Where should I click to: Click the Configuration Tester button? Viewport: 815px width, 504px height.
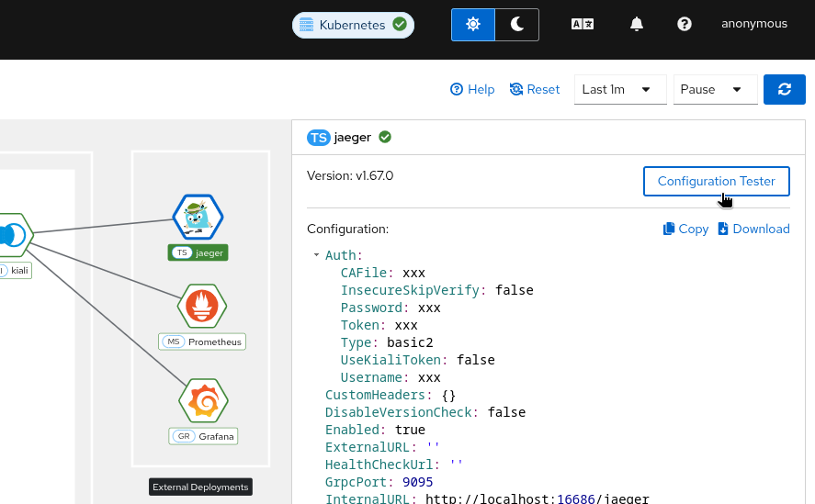point(716,181)
